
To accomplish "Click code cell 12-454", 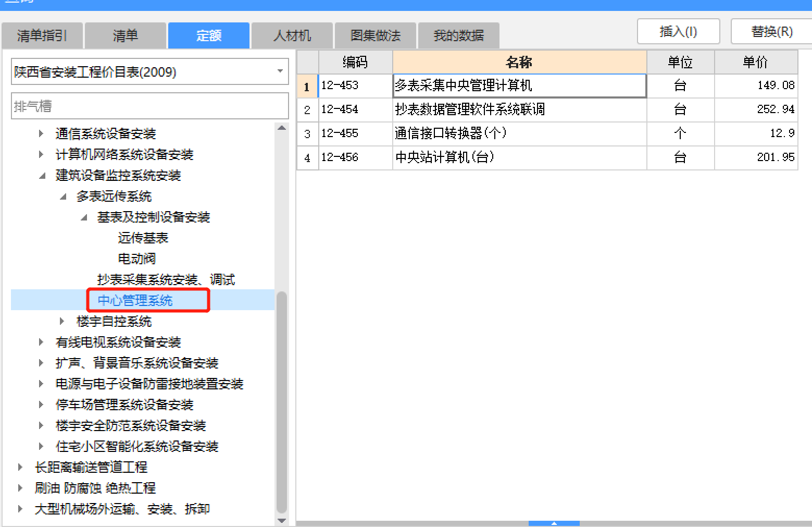I will [x=355, y=109].
